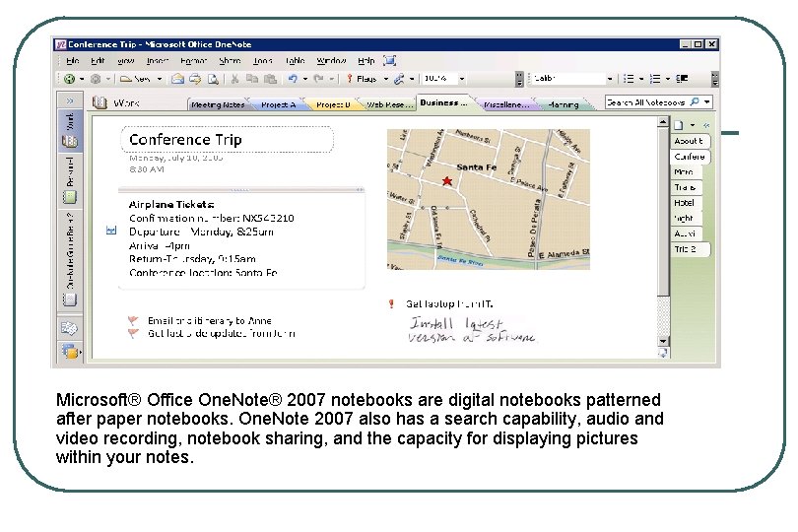The image size is (798, 532).
Task: Open the Share menu
Action: (230, 60)
